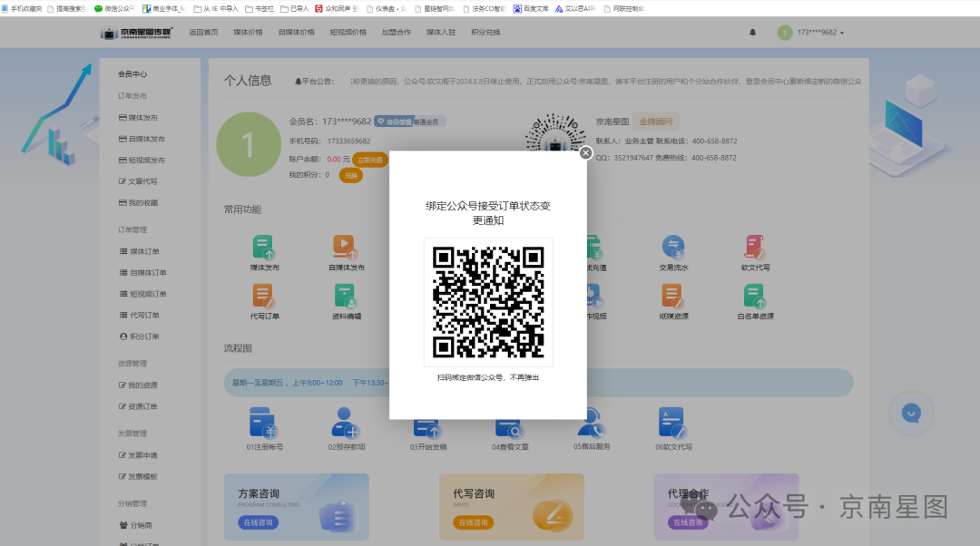Screen dimensions: 980x546
Task: Open 媒体订单 in the sidebar
Action: [140, 251]
